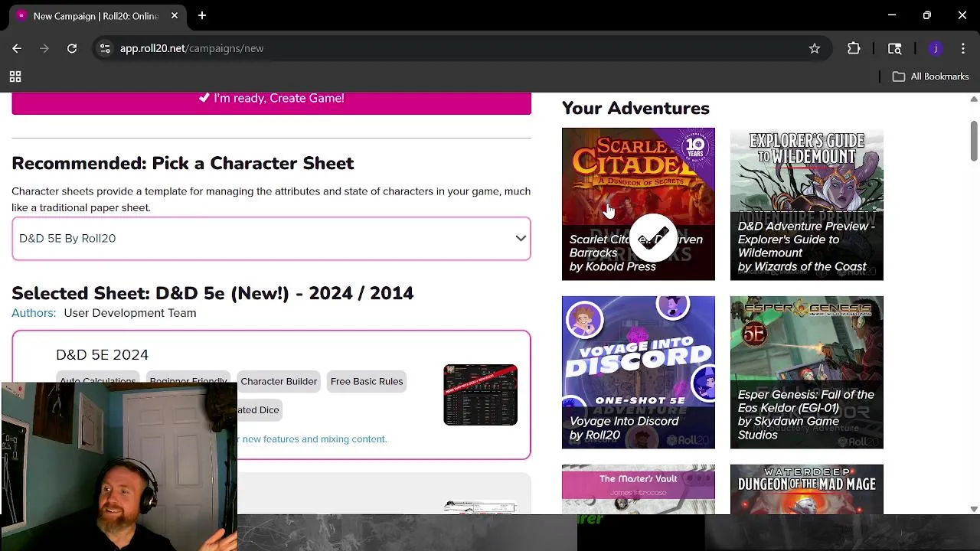Click the Your Adventures heading

(x=635, y=108)
